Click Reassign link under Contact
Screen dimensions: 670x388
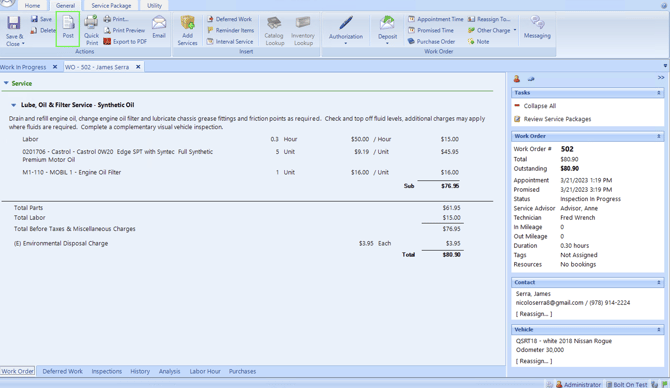point(534,314)
